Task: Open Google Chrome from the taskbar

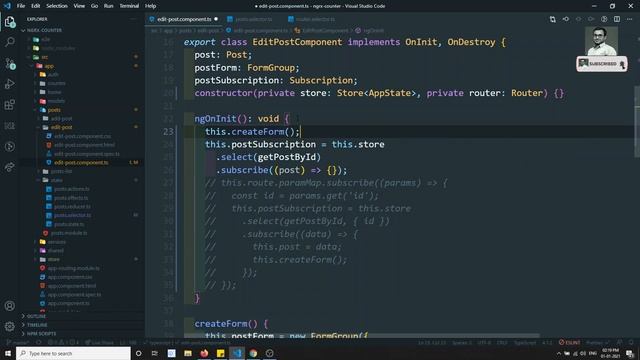Action: tap(253, 353)
